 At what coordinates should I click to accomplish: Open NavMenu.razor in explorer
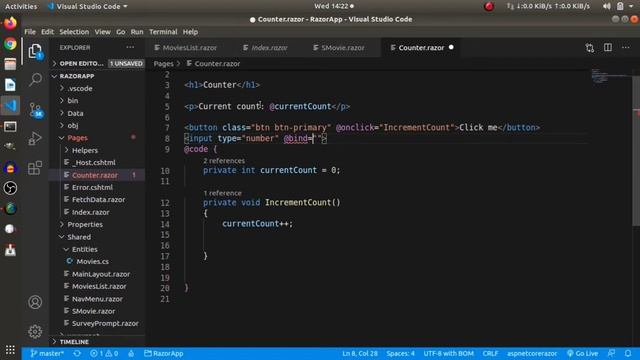point(97,299)
